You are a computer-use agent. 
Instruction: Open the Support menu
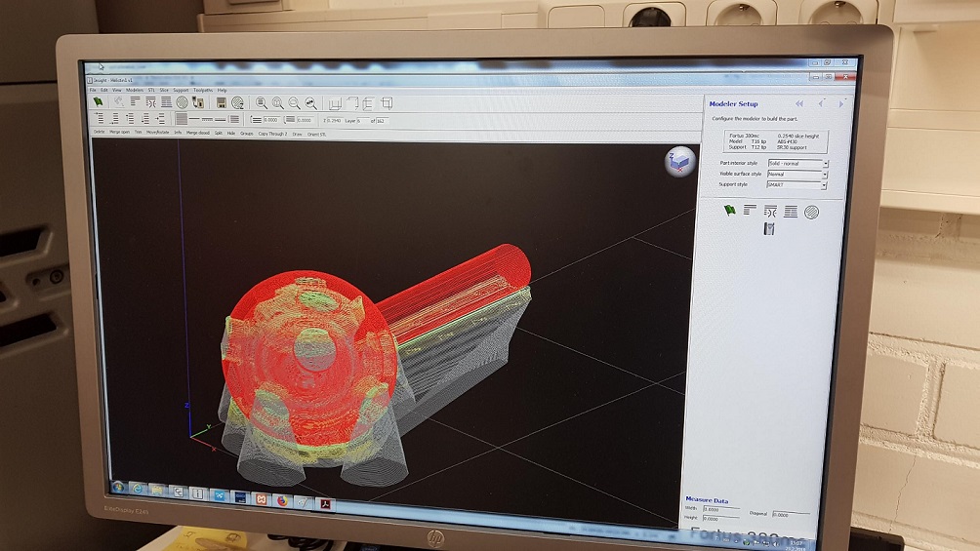pos(181,90)
